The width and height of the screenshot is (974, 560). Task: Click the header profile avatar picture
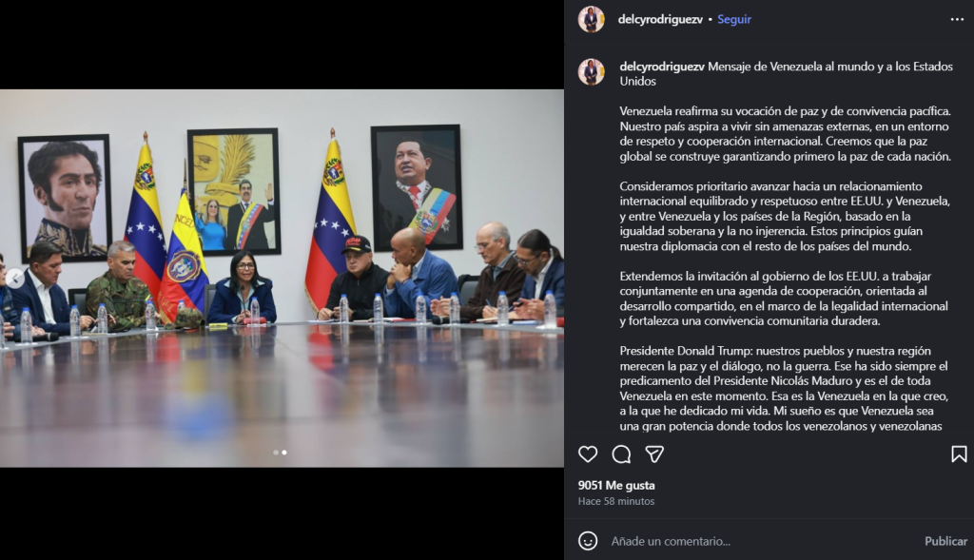coord(592,19)
